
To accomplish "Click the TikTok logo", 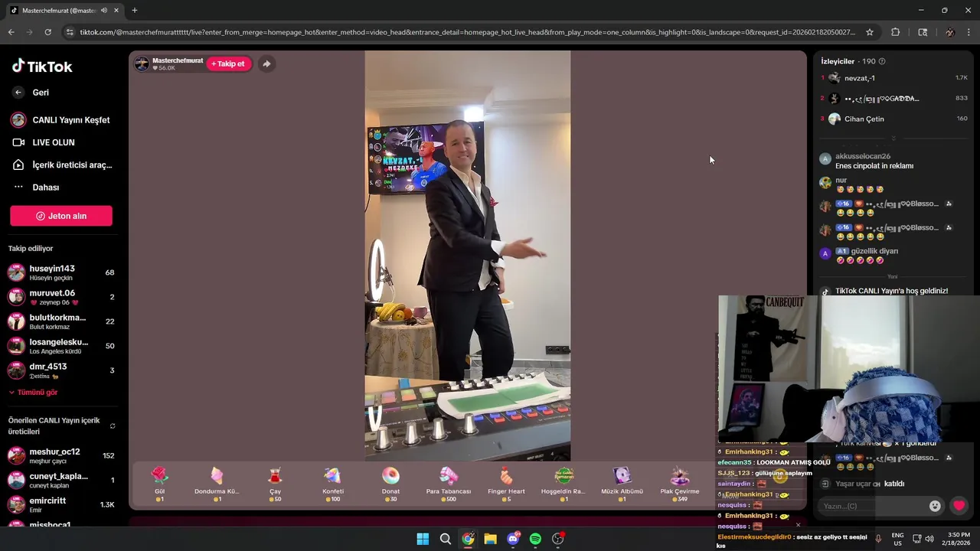I will tap(42, 66).
